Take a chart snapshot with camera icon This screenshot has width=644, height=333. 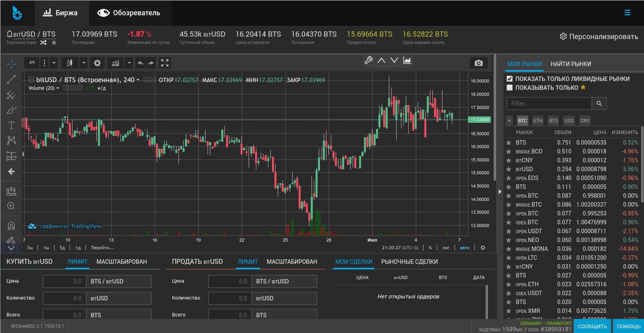point(478,63)
